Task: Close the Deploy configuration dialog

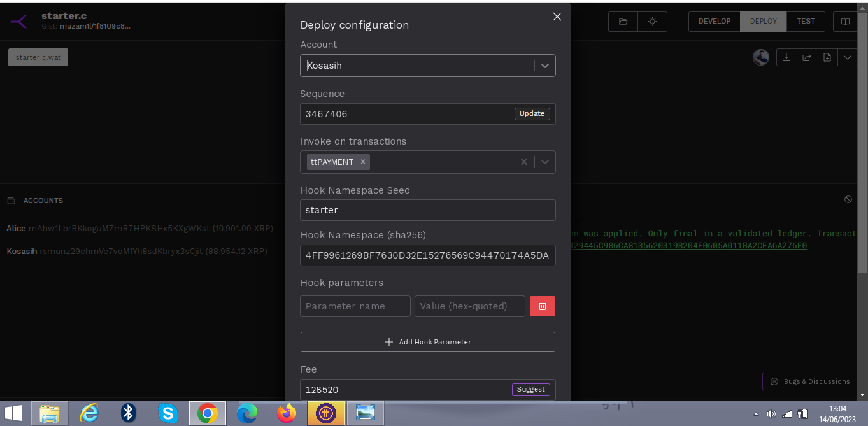Action: pyautogui.click(x=557, y=17)
